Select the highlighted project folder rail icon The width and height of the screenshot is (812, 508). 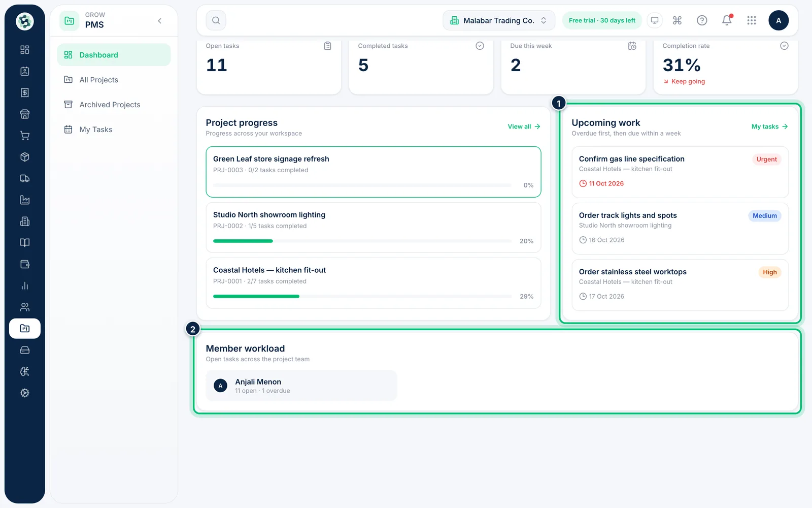pyautogui.click(x=24, y=329)
